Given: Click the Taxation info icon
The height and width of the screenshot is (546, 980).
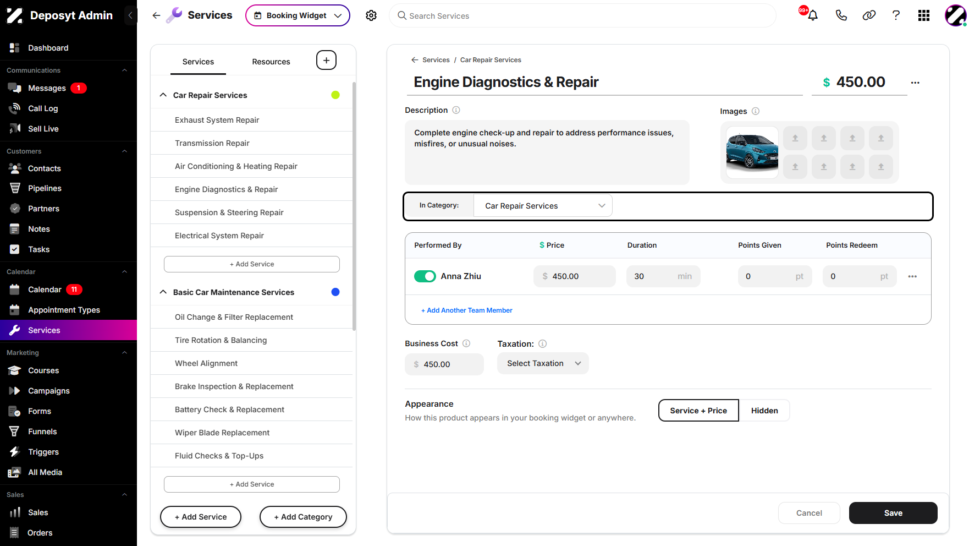Looking at the screenshot, I should [542, 344].
